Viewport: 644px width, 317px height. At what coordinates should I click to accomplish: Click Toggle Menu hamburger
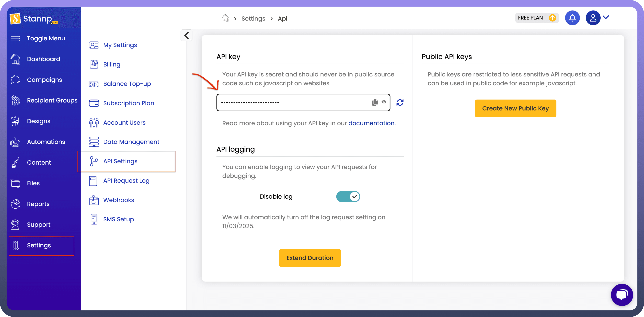15,38
